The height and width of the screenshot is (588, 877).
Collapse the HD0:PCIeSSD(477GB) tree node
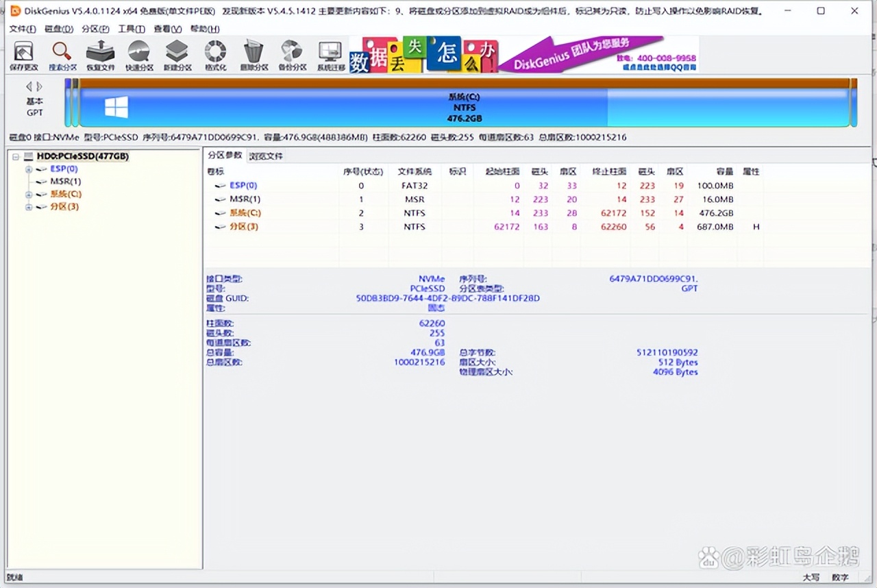(16, 157)
